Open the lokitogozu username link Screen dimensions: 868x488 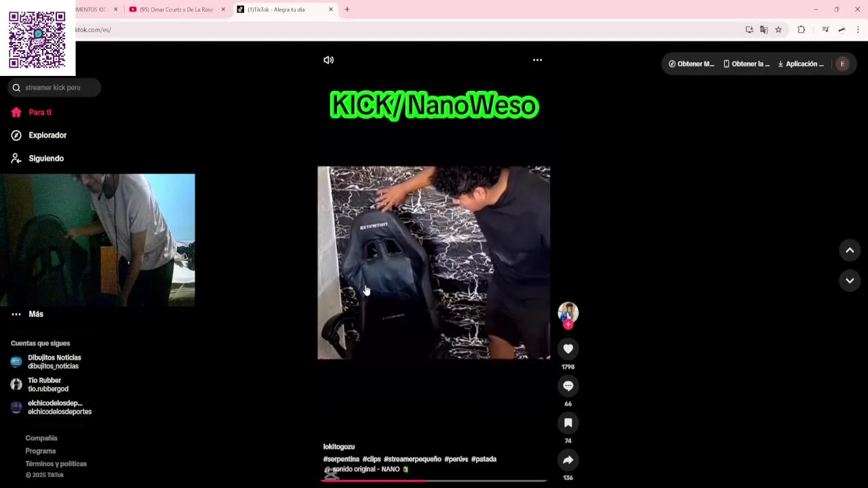click(339, 447)
